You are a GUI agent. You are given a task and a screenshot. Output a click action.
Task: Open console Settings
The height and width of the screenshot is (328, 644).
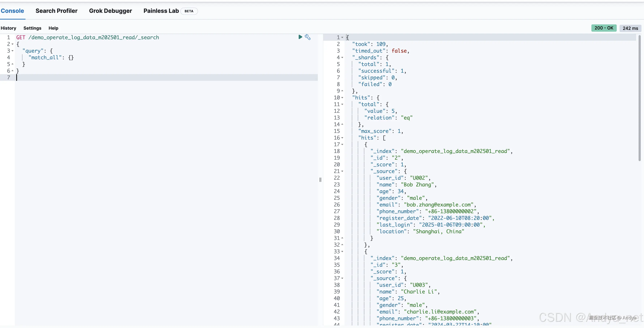point(32,28)
